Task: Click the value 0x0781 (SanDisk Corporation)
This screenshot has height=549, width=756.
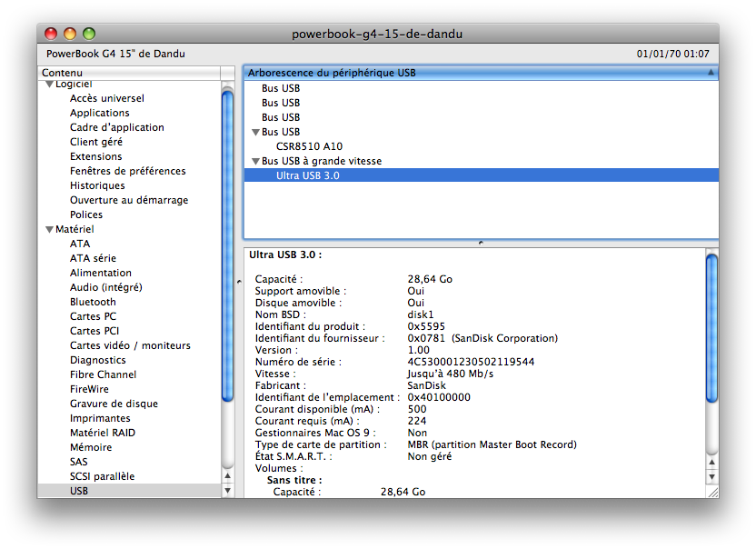Action: pos(482,338)
